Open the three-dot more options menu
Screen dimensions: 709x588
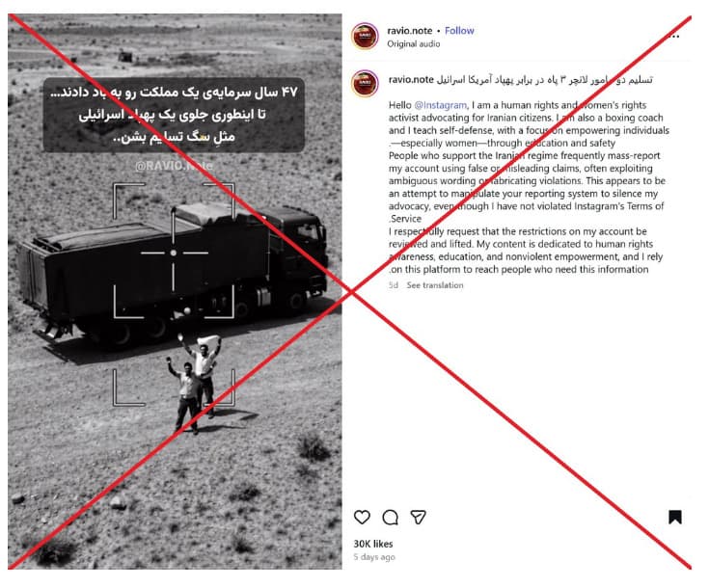pos(673,36)
